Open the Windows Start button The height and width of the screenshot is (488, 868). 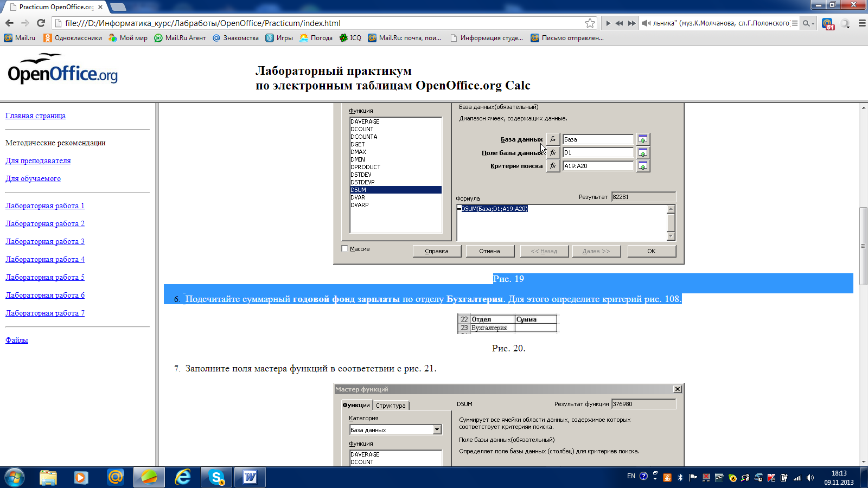[x=14, y=478]
